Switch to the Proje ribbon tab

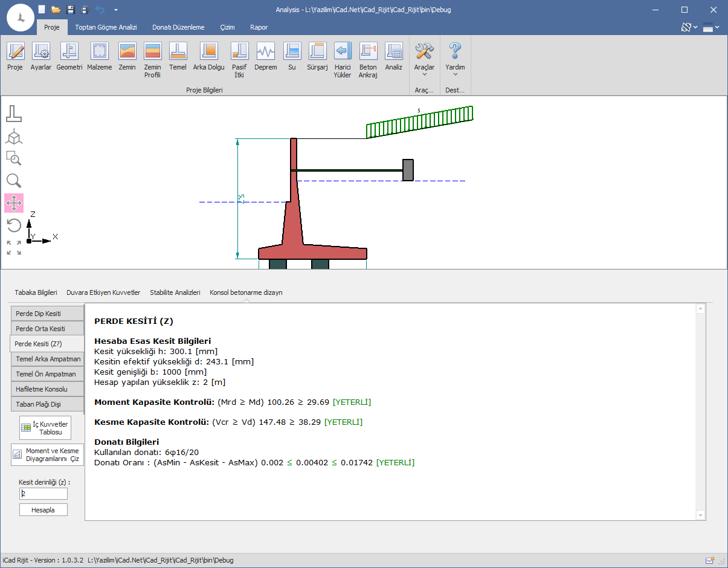[x=52, y=27]
